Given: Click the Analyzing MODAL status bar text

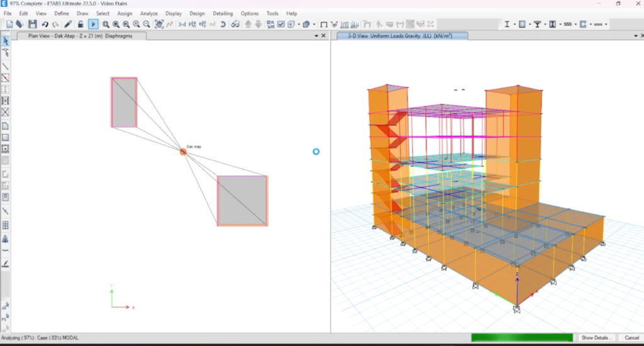Looking at the screenshot, I should 40,338.
